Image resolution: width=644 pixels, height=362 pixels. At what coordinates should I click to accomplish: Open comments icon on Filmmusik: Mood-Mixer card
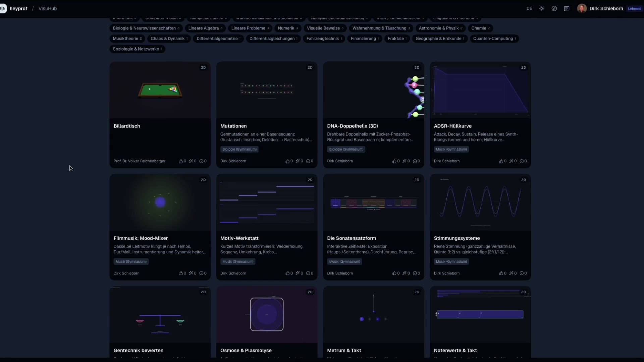(x=201, y=274)
